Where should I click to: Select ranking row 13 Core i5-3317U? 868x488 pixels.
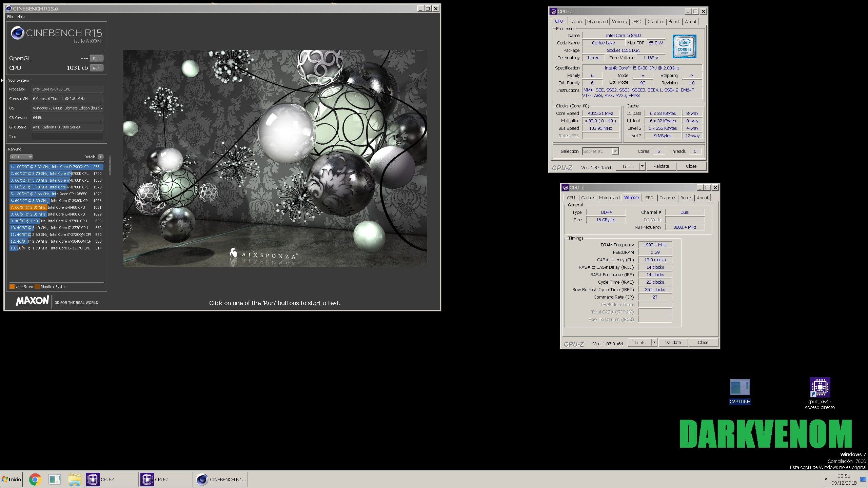[56, 248]
